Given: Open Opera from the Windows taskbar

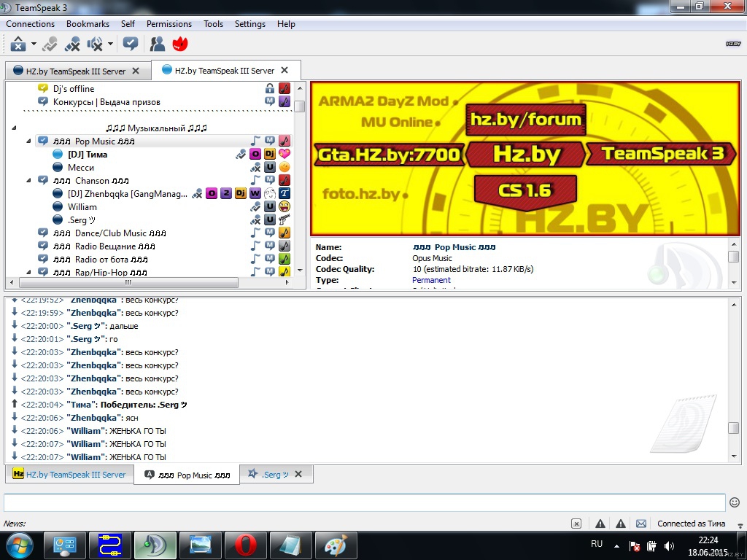Looking at the screenshot, I should (x=245, y=545).
